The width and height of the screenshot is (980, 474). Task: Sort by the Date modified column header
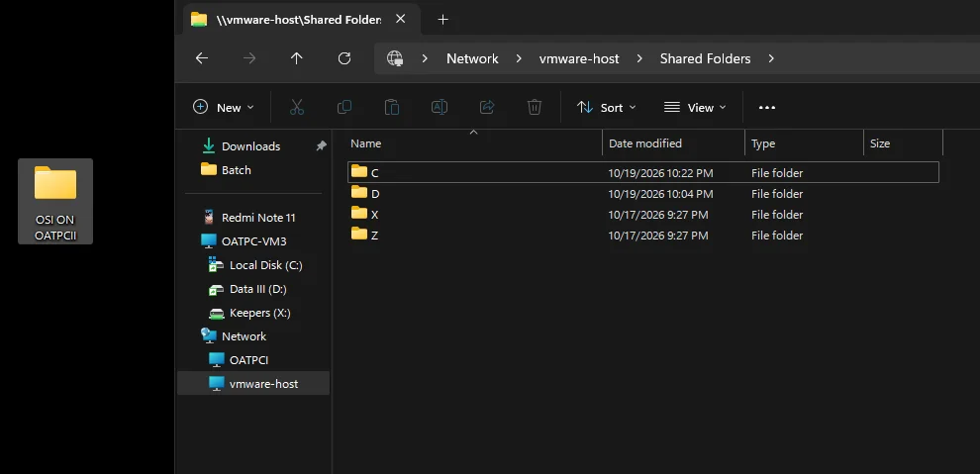[674, 143]
